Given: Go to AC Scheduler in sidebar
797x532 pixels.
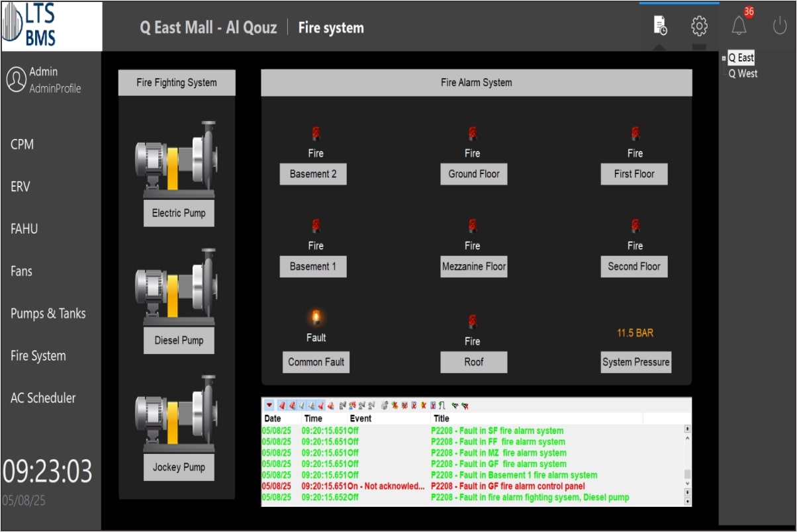Looking at the screenshot, I should point(43,398).
